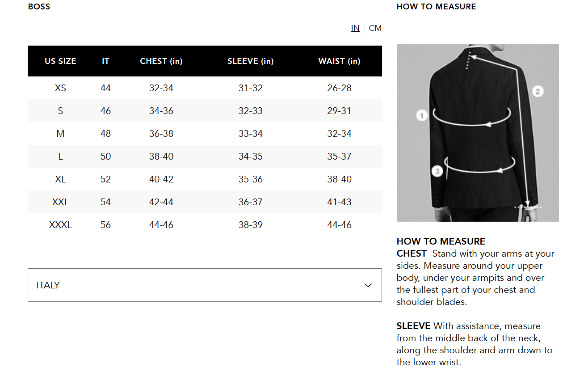Click the BOSS brand heading

(39, 7)
